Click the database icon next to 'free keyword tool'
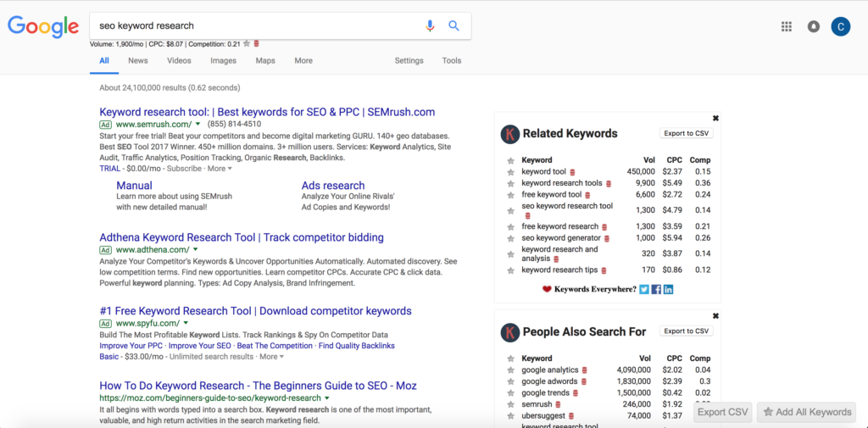Screen dimensions: 868x428 coord(587,196)
